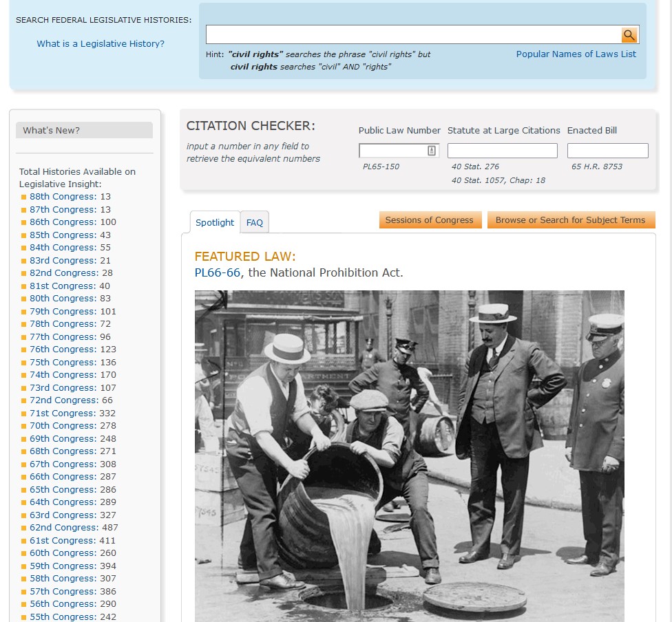
Task: Open Sessions of Congress
Action: tap(430, 219)
